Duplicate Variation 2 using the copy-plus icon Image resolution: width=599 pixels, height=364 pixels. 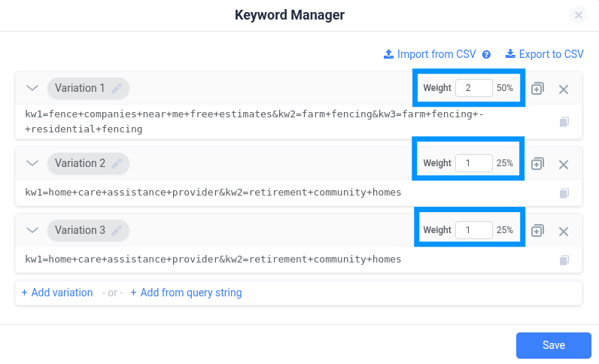pyautogui.click(x=537, y=164)
